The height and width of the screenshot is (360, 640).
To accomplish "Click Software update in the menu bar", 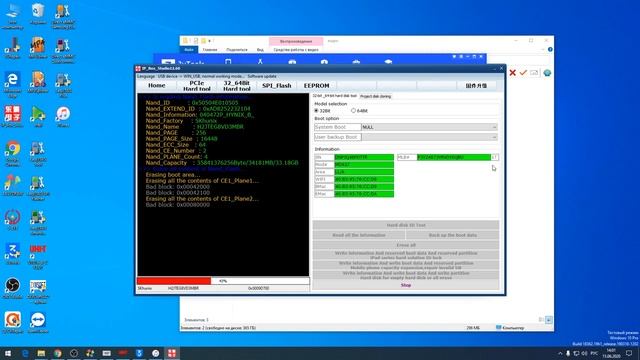I will pos(262,76).
